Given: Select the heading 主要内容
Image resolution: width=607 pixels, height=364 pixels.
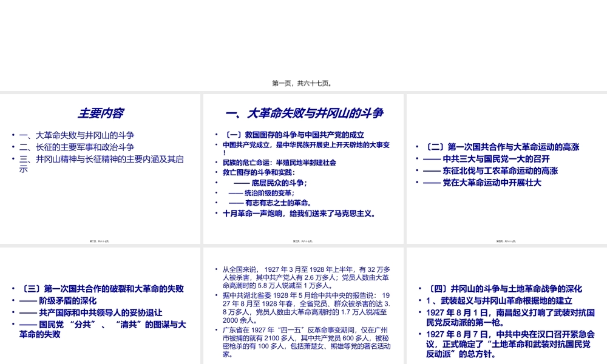Looking at the screenshot, I should tap(100, 113).
